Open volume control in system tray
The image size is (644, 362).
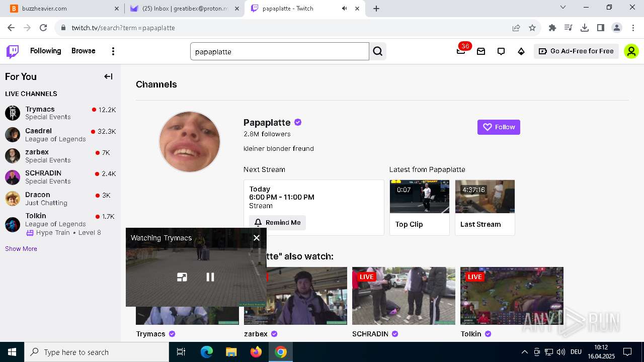(x=561, y=352)
